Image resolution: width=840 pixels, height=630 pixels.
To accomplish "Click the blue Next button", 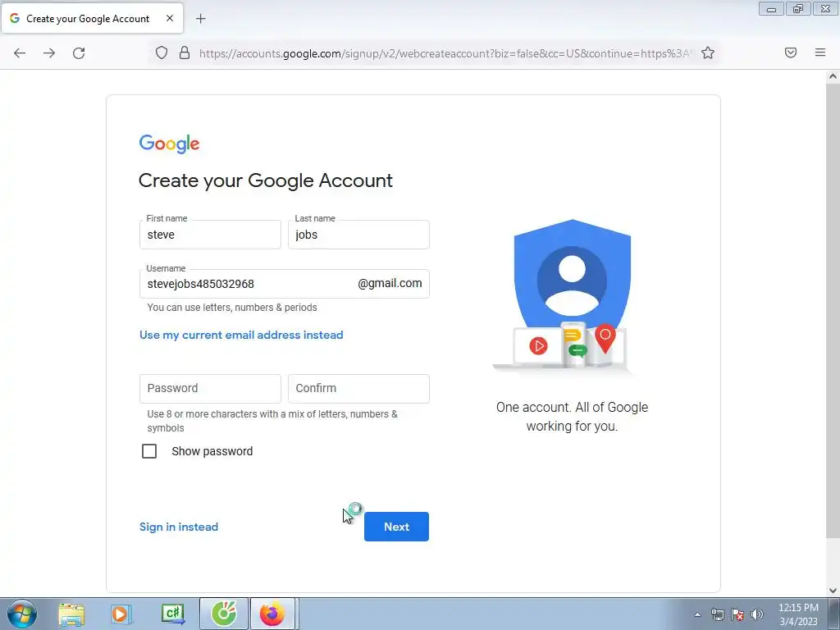I will tap(396, 527).
